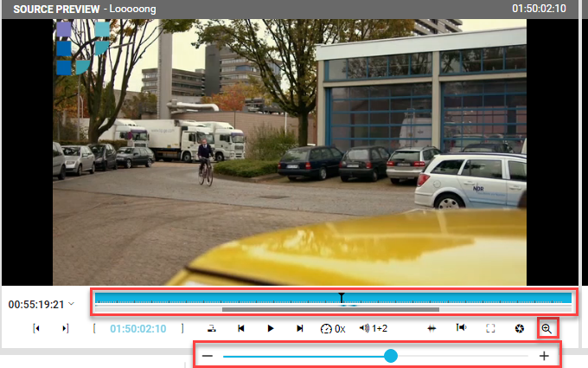Toggle the audio scrub speaker icon
588x368 pixels.
(x=462, y=328)
